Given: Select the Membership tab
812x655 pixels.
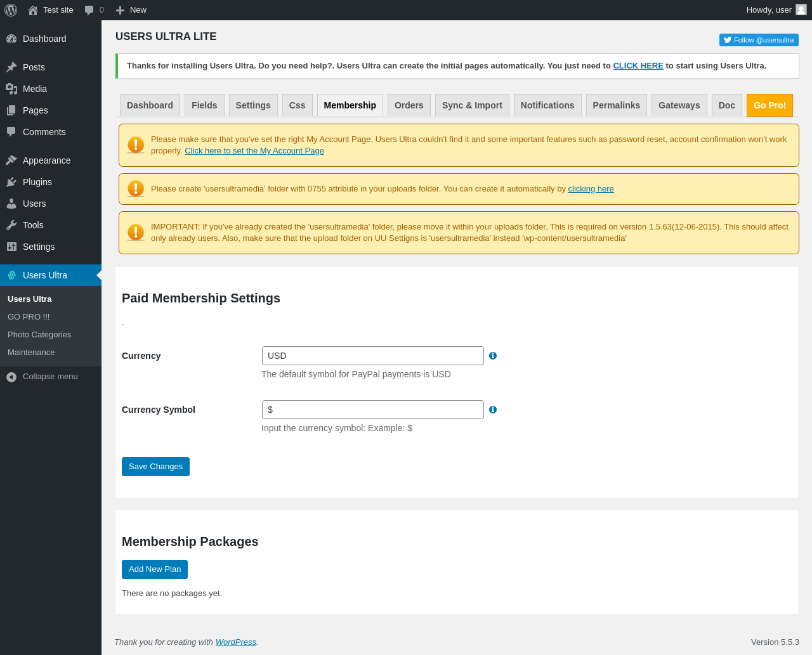Looking at the screenshot, I should coord(350,105).
